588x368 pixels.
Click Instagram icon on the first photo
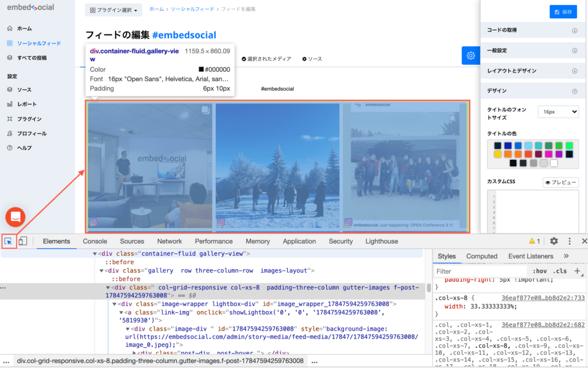[94, 222]
